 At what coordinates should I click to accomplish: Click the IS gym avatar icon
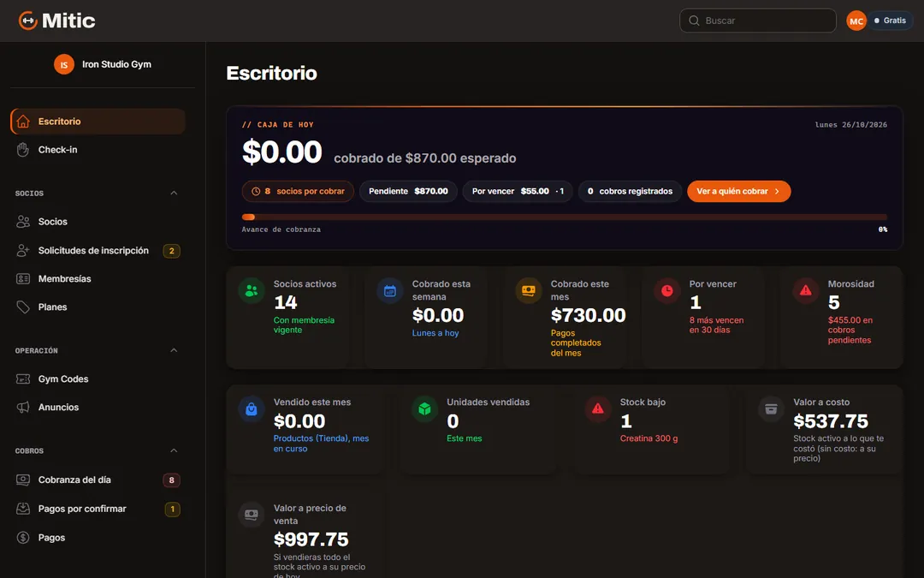63,64
